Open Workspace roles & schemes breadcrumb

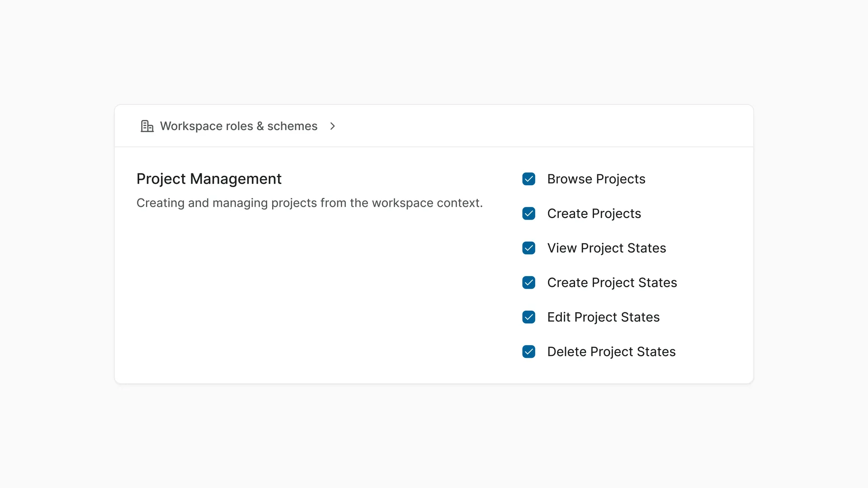point(239,126)
